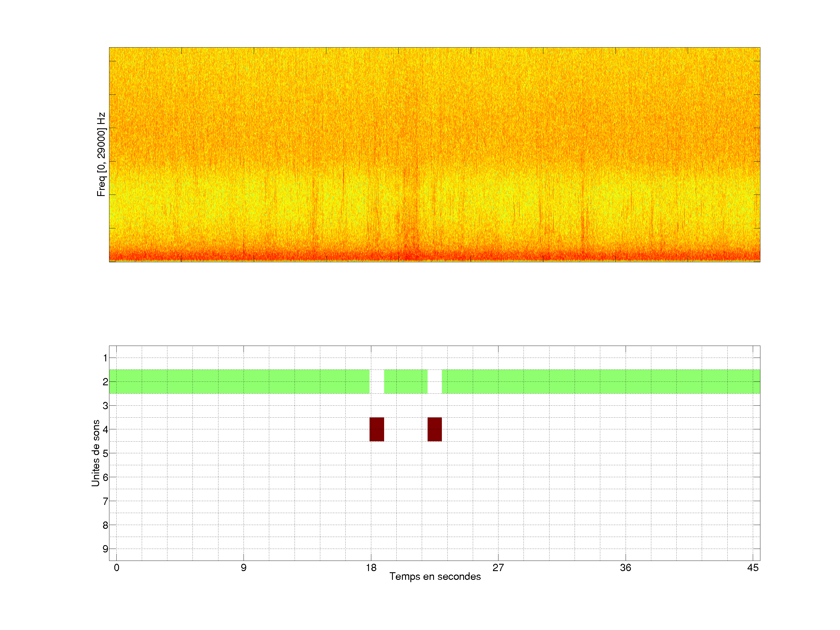
Task: Click the 'Unites de sons' vertical axis label
Action: click(x=96, y=453)
